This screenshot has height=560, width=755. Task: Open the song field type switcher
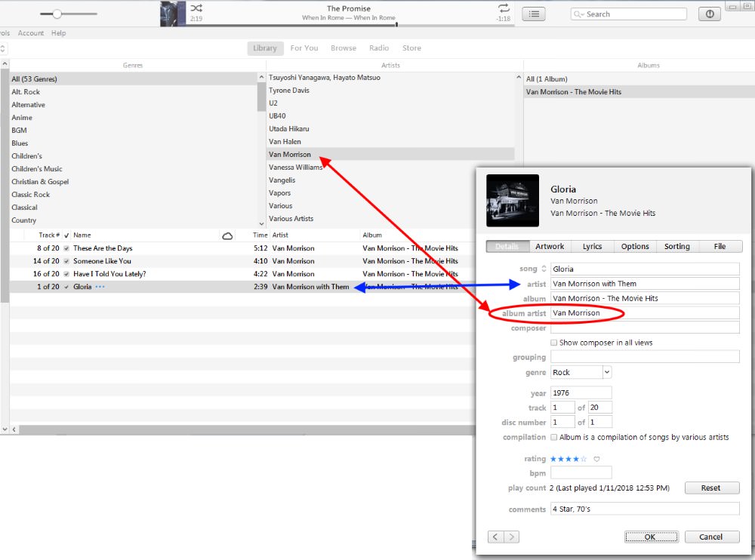point(544,269)
